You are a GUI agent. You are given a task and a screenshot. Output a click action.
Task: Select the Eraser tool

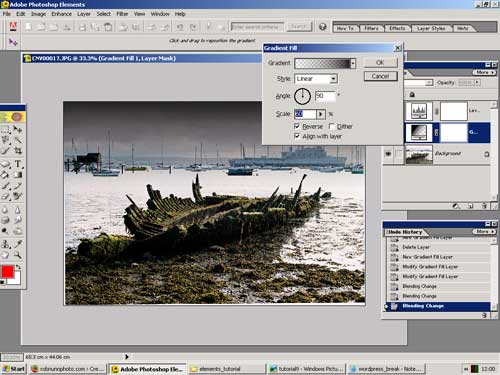coord(5,197)
